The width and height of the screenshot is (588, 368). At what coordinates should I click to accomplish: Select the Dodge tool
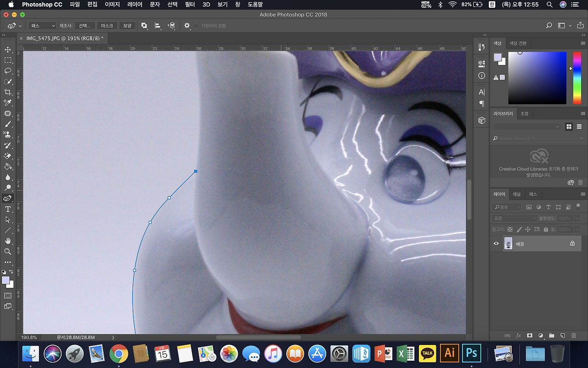pyautogui.click(x=8, y=188)
